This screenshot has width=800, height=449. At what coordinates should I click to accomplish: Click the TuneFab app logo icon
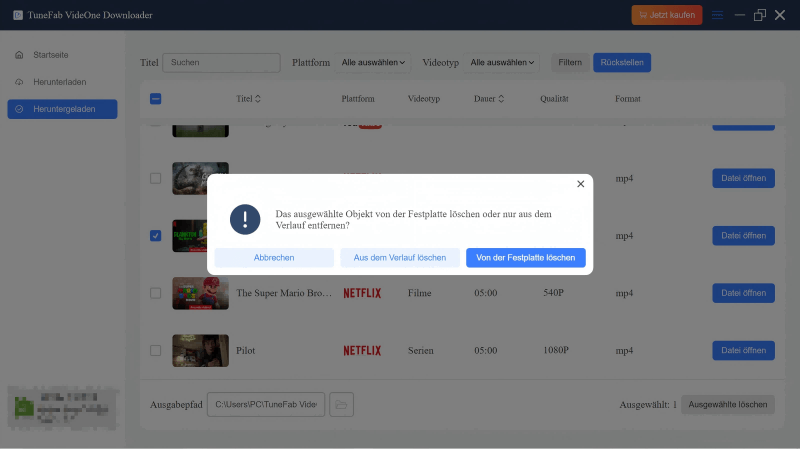tap(18, 15)
